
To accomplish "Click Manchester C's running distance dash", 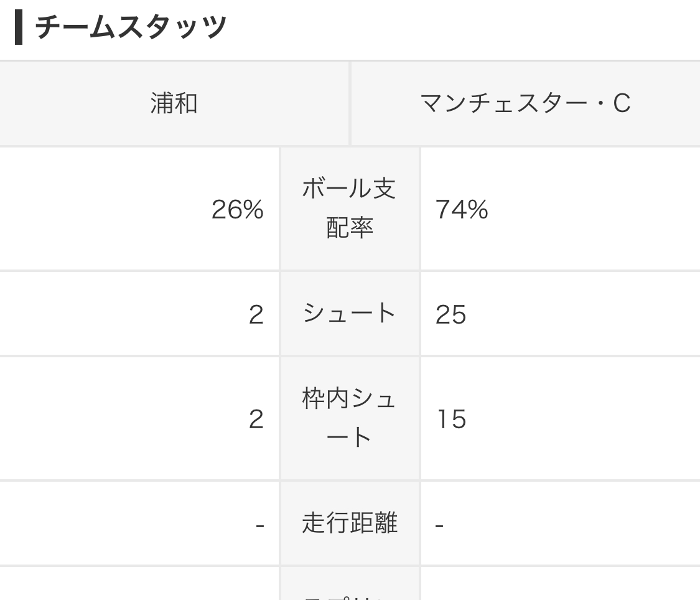I will 439,526.
